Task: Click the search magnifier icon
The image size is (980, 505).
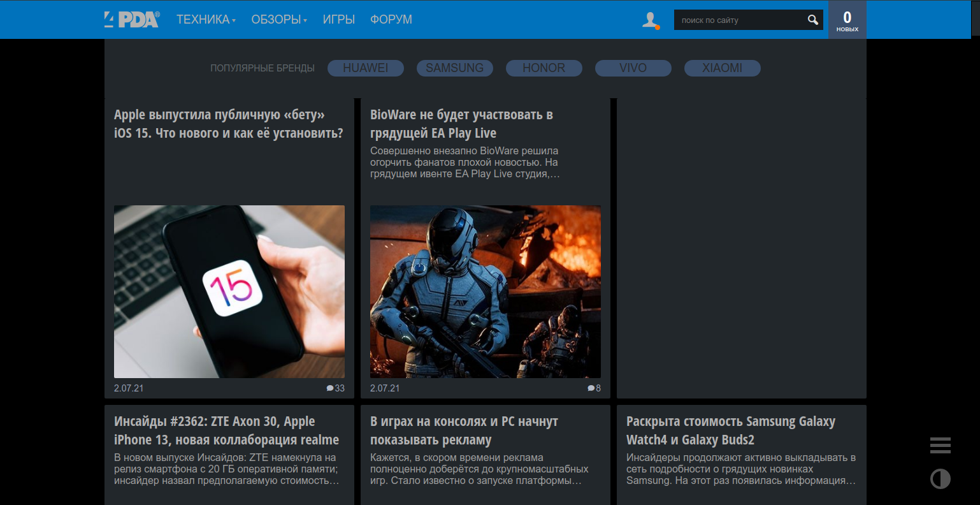Action: click(812, 20)
